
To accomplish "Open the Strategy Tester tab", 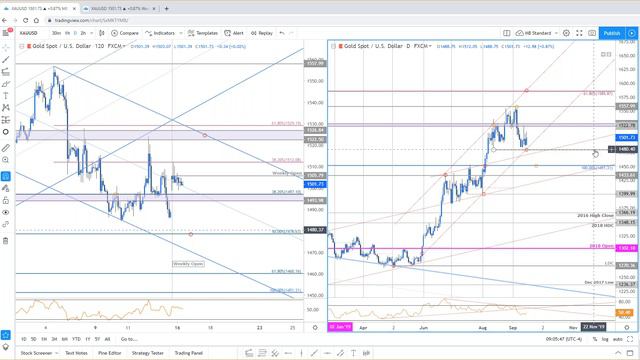I will tap(148, 353).
